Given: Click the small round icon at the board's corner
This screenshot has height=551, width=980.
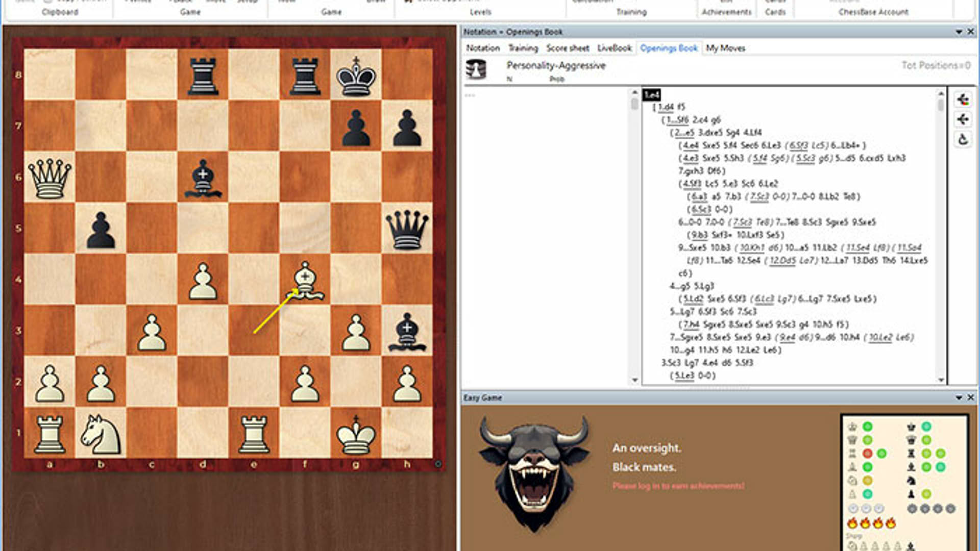Looking at the screenshot, I should tap(438, 464).
